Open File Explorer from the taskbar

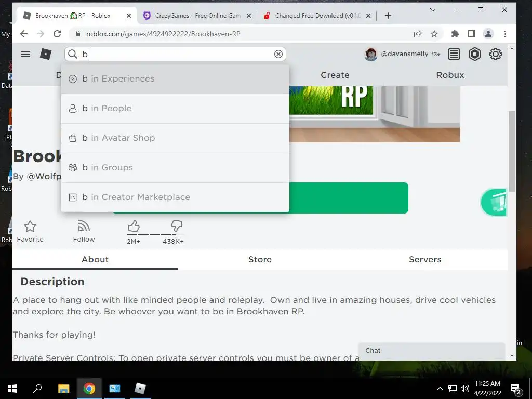point(63,389)
